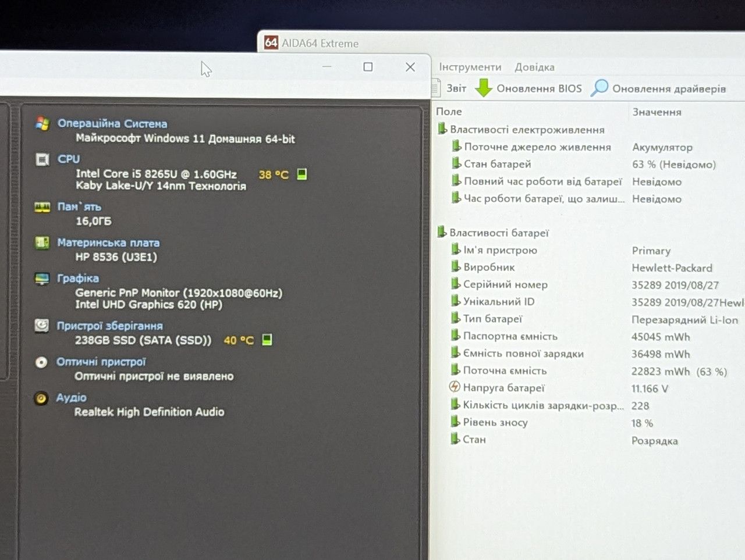Click the RAM module icon beside Пам'ять
The width and height of the screenshot is (745, 560).
pos(42,206)
